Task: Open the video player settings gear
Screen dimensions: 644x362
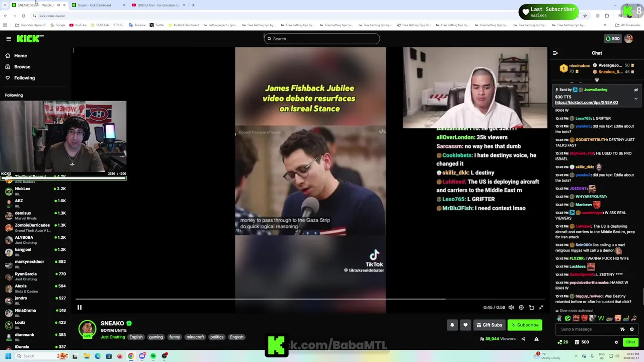Action: [521, 307]
